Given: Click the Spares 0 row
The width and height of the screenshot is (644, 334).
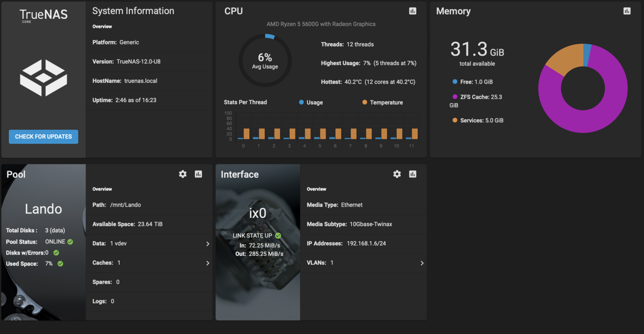Looking at the screenshot, I should (149, 282).
